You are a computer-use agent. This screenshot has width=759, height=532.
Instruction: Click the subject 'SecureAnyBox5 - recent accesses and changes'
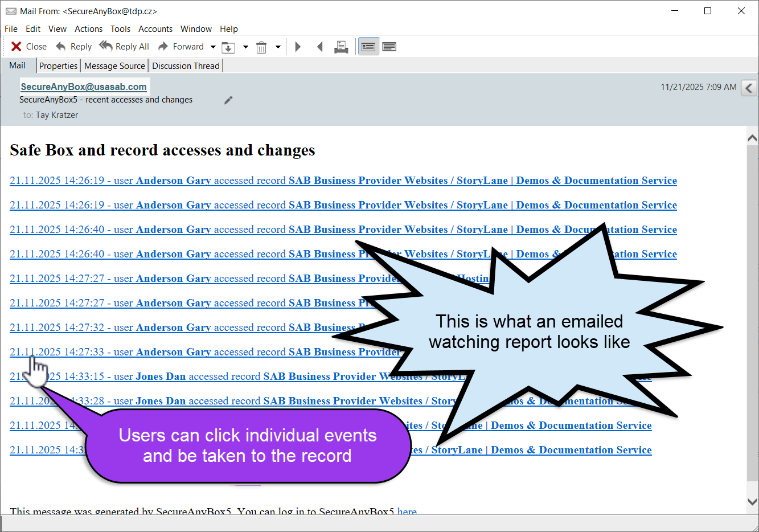pyautogui.click(x=106, y=100)
